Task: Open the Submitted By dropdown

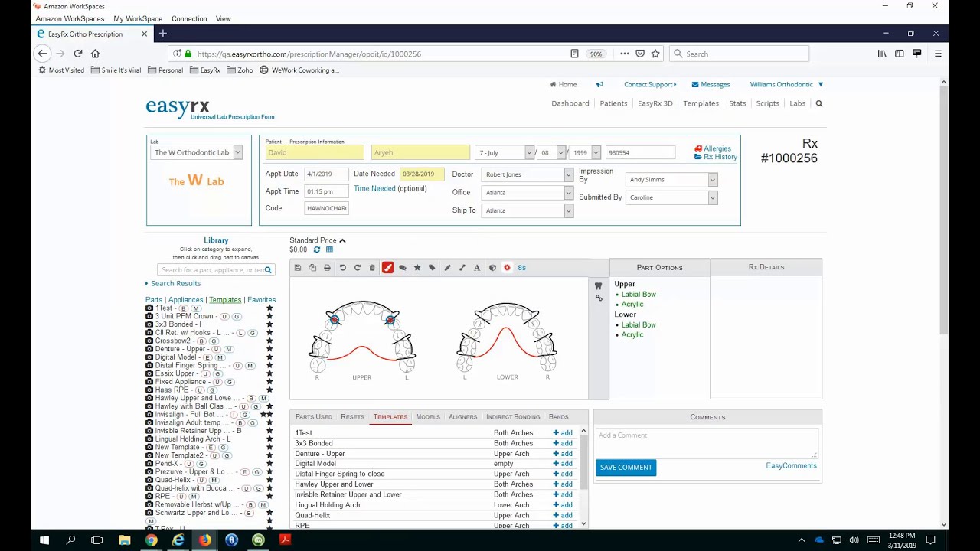Action: pos(671,197)
